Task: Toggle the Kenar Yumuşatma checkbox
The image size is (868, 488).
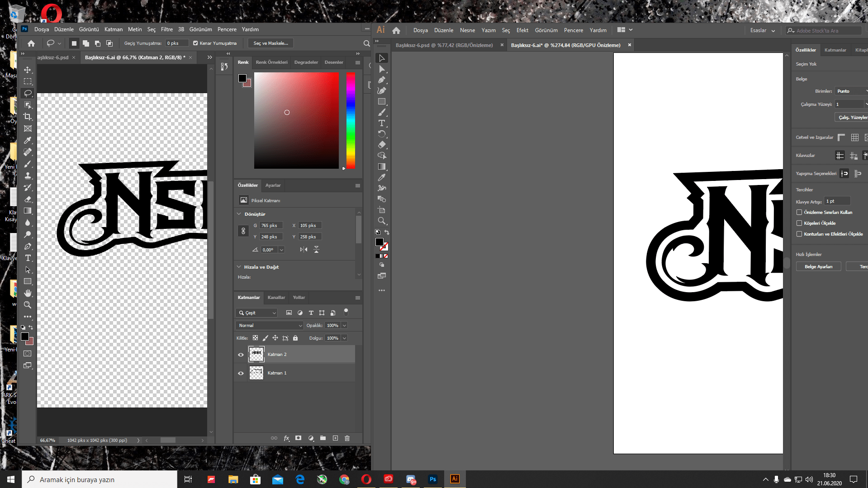Action: tap(195, 43)
